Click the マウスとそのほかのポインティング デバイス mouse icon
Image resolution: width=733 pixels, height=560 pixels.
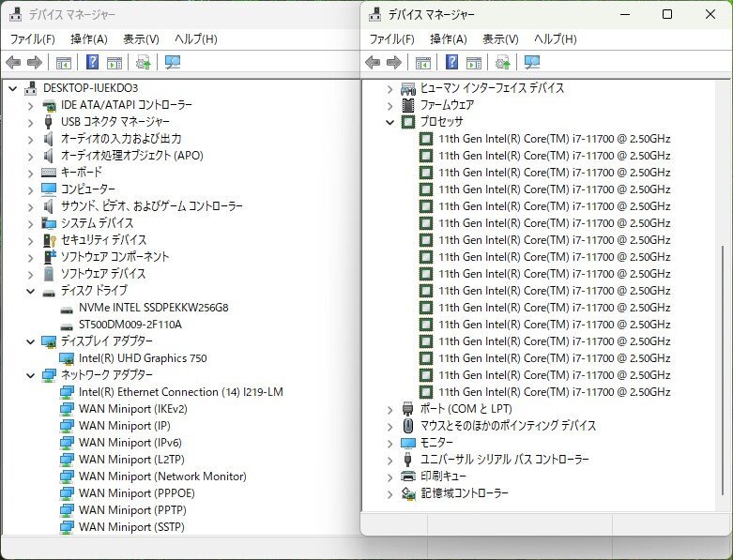coord(408,426)
